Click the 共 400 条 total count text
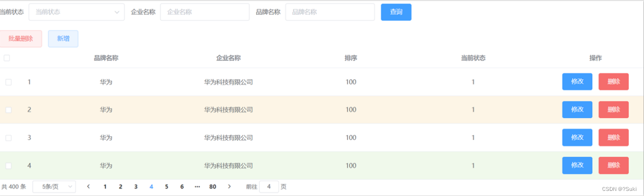The image size is (644, 196). coord(14,187)
